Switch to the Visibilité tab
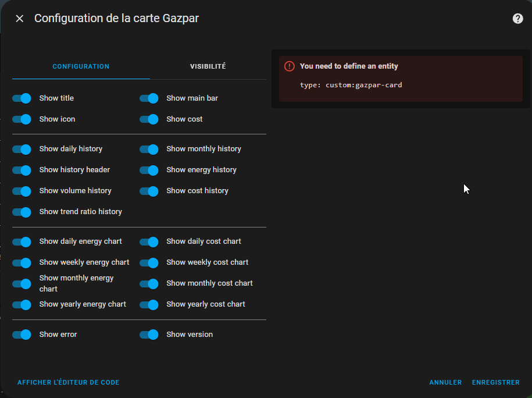532x398 pixels. click(x=208, y=66)
